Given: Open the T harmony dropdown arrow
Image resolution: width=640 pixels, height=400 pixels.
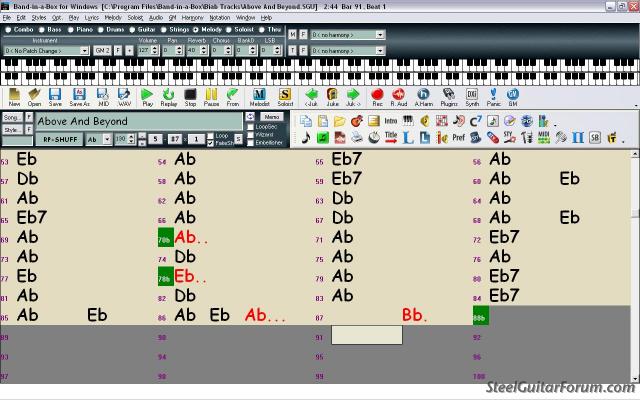Looking at the screenshot, I should coord(380,51).
